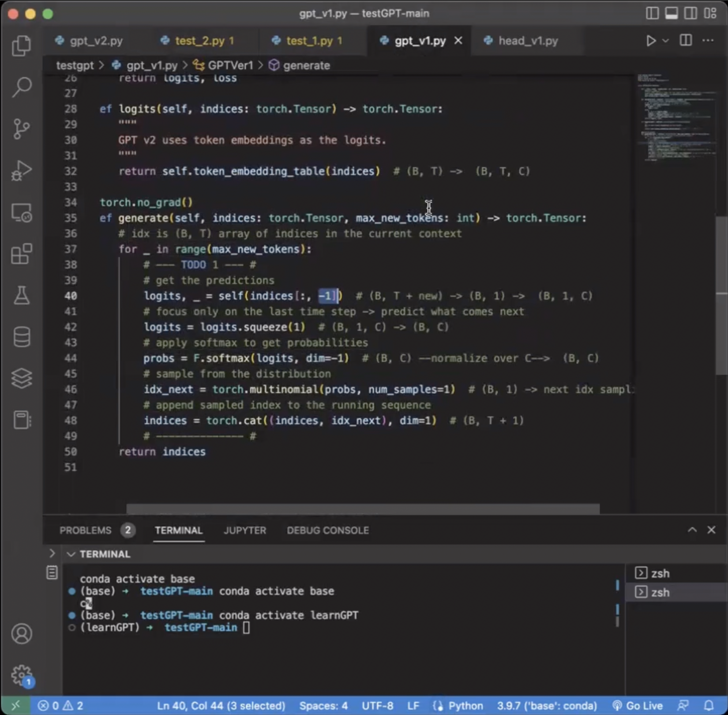Start Go Live server
The image size is (728, 715).
(637, 705)
